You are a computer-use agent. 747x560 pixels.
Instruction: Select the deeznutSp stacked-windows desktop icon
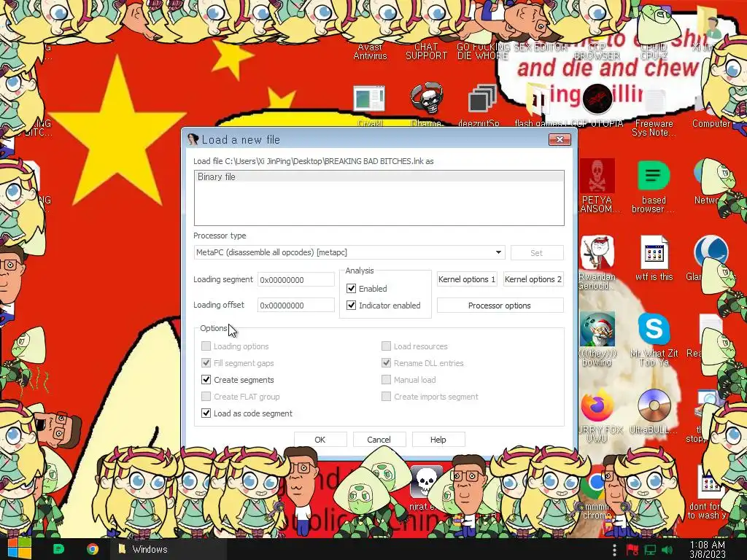pyautogui.click(x=482, y=98)
